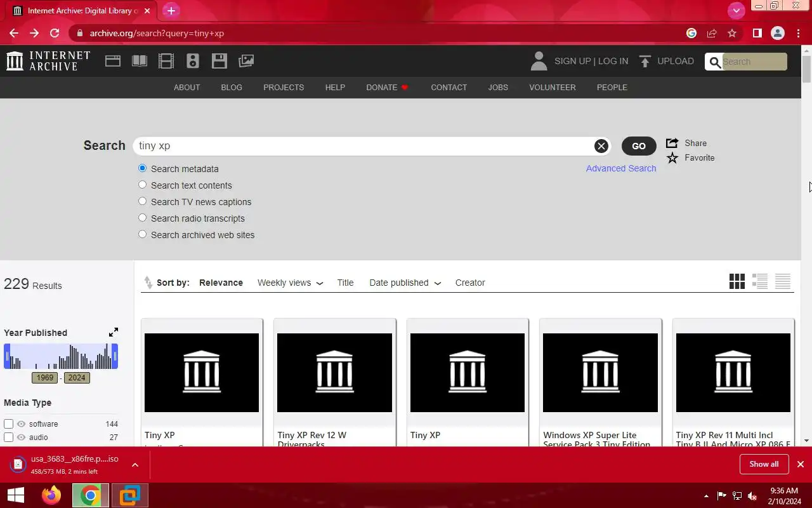This screenshot has width=812, height=508.
Task: Click the left year range slider handle
Action: coord(7,356)
